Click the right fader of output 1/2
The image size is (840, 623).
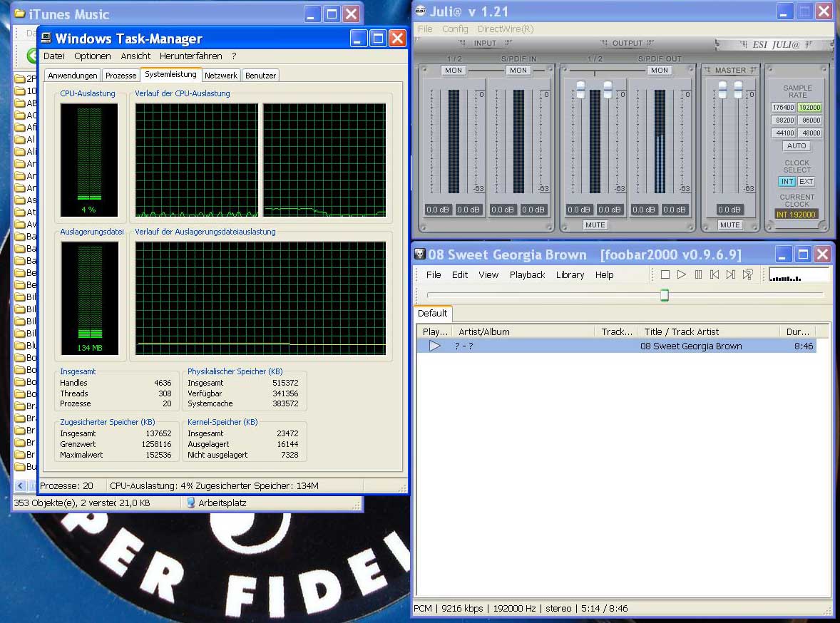[x=608, y=90]
